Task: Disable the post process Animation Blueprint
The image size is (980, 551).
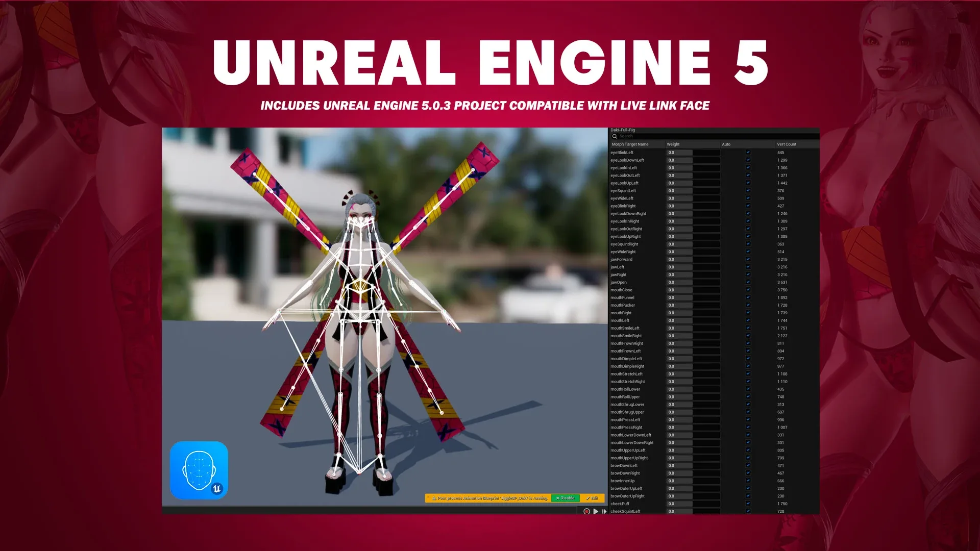Action: [x=565, y=498]
